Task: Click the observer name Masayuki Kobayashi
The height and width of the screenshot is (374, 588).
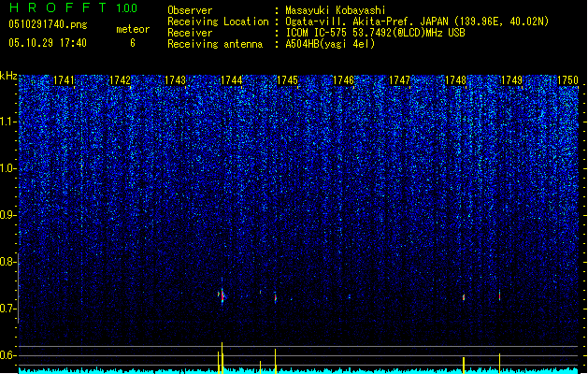Action: pos(336,10)
